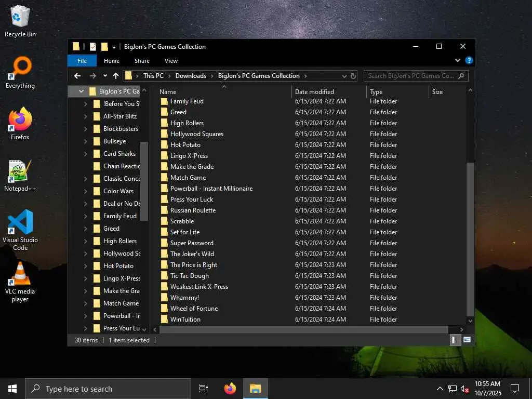The width and height of the screenshot is (532, 399).
Task: Launch Everything search from the desktop
Action: coord(20,73)
